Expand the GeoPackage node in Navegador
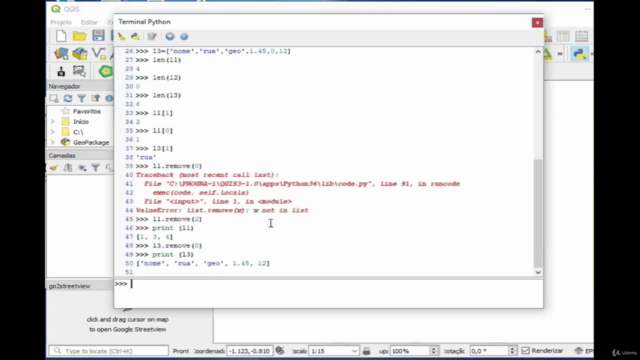 tap(53, 142)
